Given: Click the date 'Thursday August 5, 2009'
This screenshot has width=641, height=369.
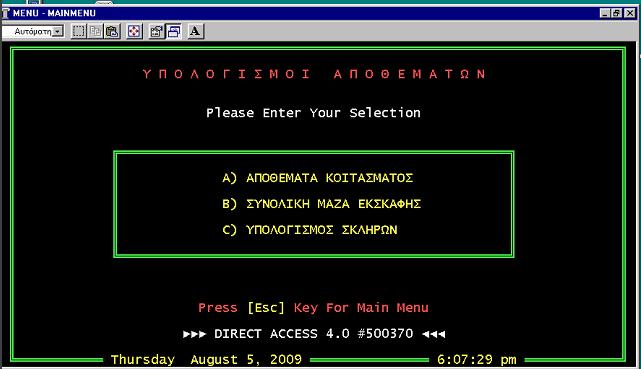Looking at the screenshot, I should 206,360.
